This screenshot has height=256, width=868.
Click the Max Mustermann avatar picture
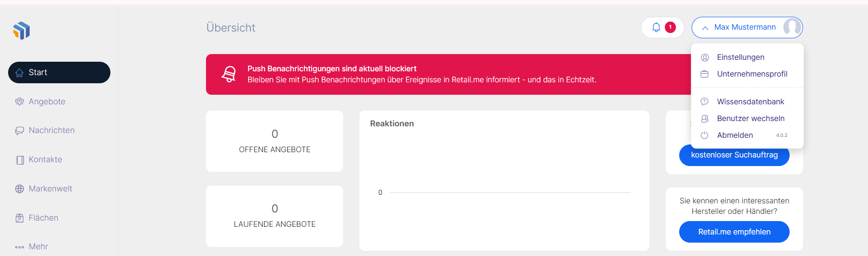click(x=792, y=27)
